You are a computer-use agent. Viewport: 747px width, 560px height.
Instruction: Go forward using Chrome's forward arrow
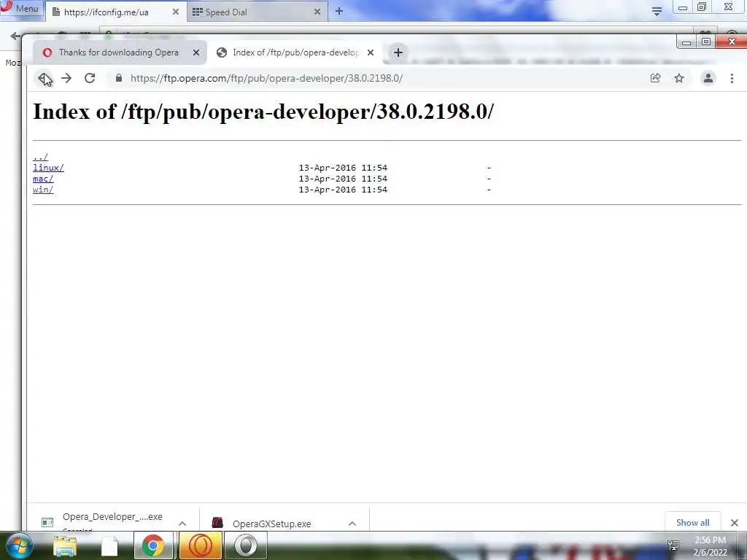tap(66, 78)
